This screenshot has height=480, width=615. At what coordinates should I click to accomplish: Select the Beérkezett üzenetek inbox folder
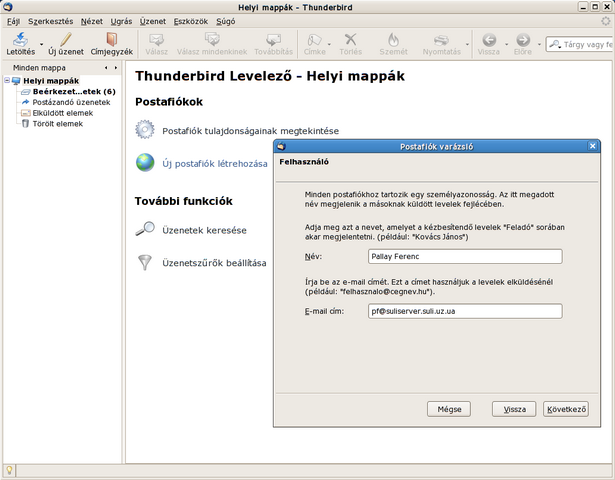(x=73, y=92)
